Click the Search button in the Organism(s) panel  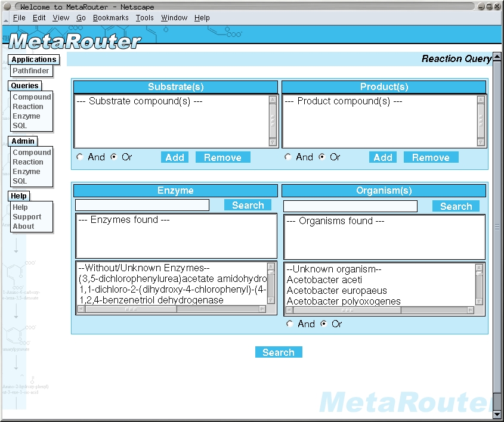456,206
